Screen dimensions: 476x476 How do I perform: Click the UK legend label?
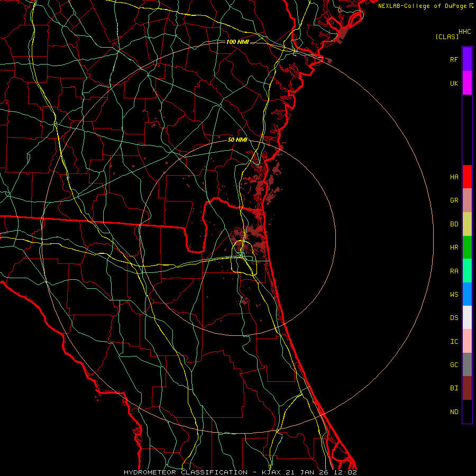coord(454,83)
